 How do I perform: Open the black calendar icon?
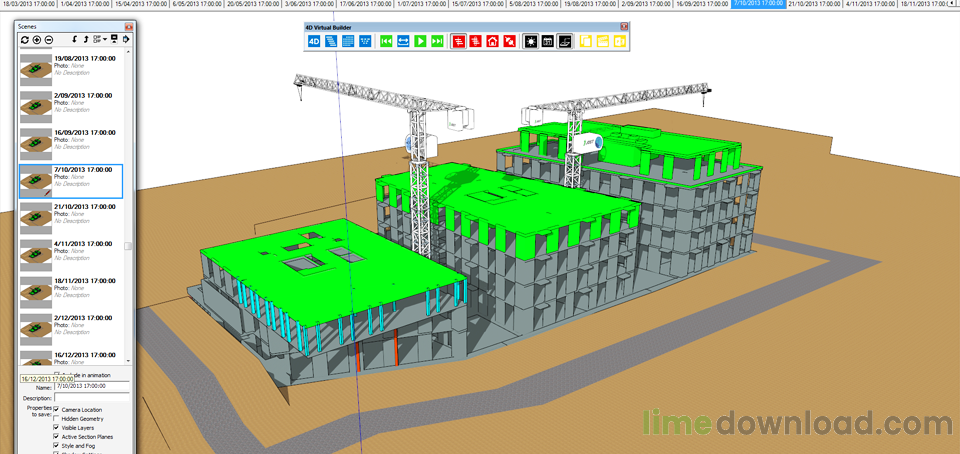point(548,42)
